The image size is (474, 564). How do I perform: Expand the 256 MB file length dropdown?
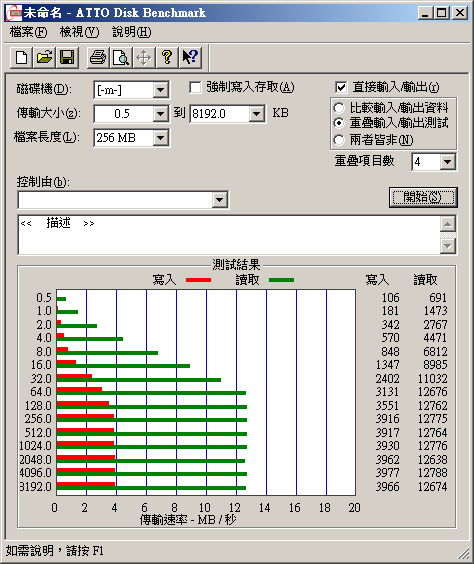160,138
